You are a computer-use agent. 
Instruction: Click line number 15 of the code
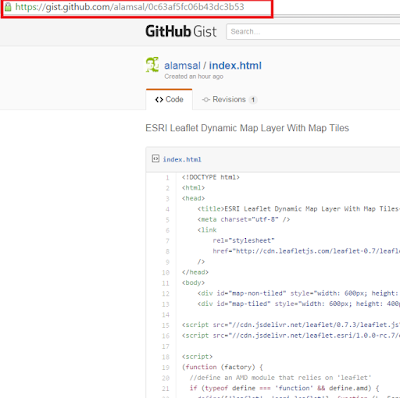coord(166,325)
